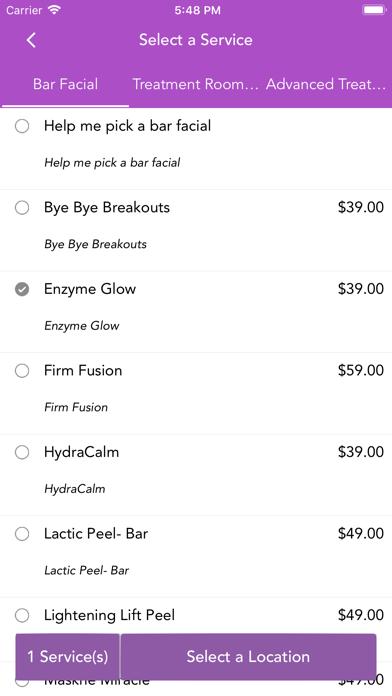This screenshot has height=696, width=392.
Task: Tap the Select a Location button
Action: point(248,656)
